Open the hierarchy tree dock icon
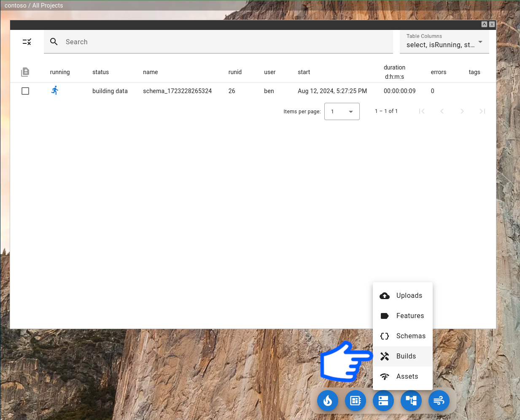The width and height of the screenshot is (520, 420). (411, 400)
